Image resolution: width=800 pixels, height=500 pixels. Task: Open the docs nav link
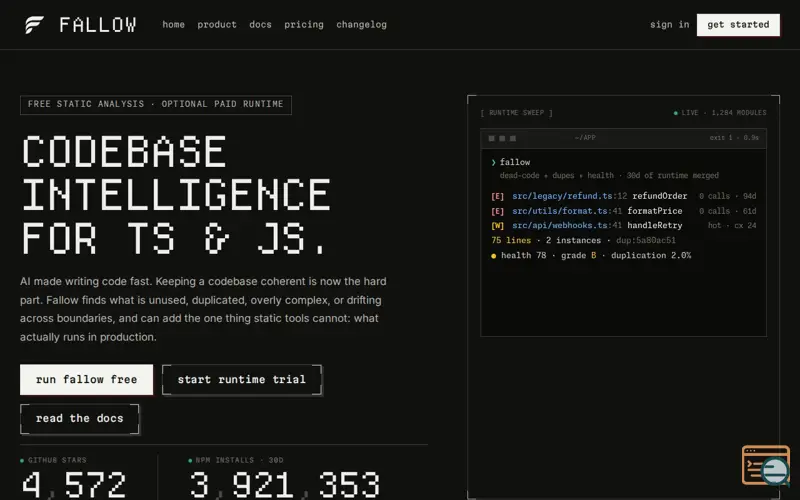260,24
